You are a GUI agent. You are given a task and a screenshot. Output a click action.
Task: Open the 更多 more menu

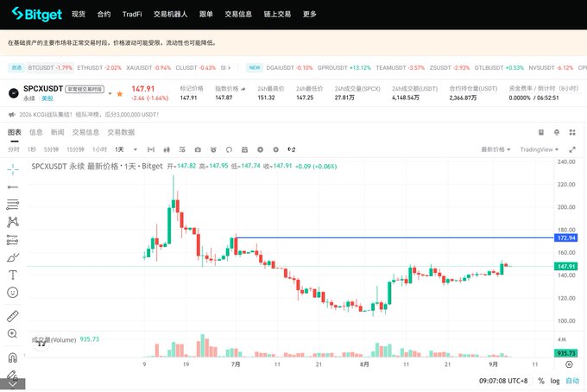coord(310,14)
